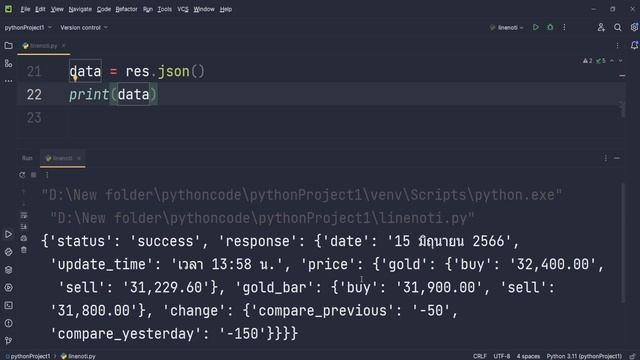Viewport: 640px width, 360px height.
Task: Click UTF-8 encoding in status bar
Action: pyautogui.click(x=502, y=356)
